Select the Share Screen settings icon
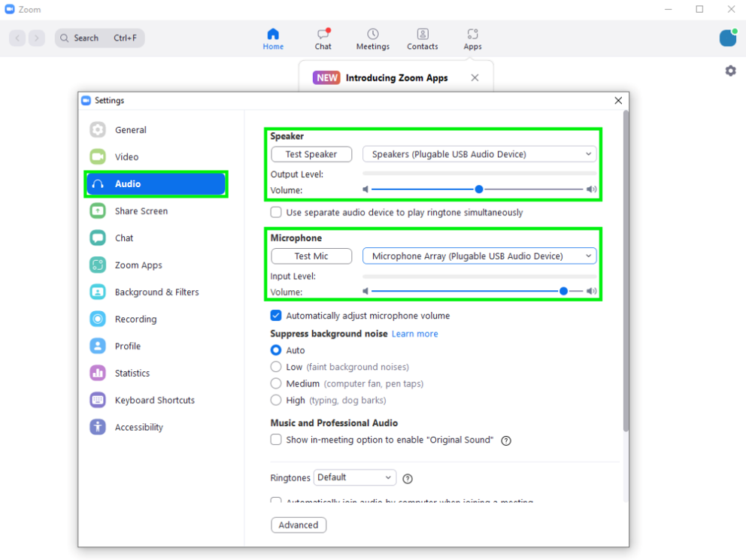Image resolution: width=746 pixels, height=560 pixels. (98, 210)
